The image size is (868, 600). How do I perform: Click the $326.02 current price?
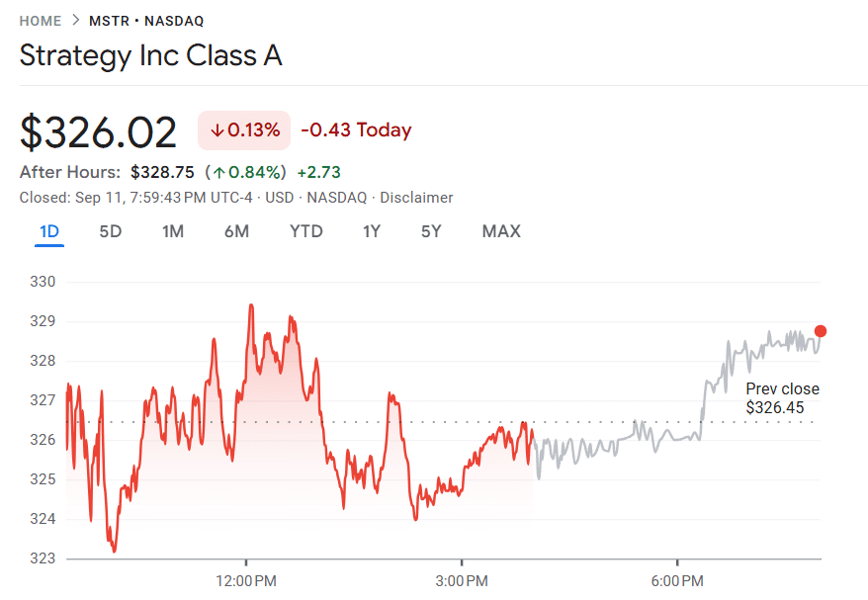point(97,130)
